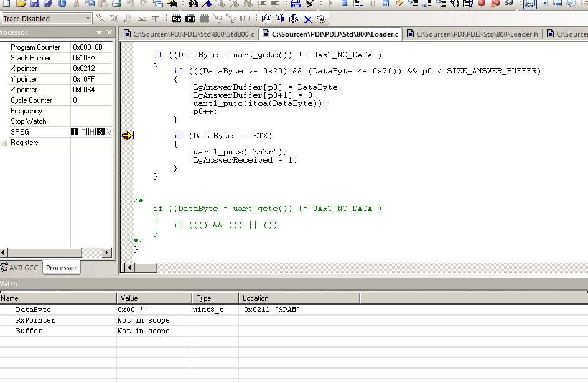Click the AVR chip icon
588x383 pixels.
190,19
